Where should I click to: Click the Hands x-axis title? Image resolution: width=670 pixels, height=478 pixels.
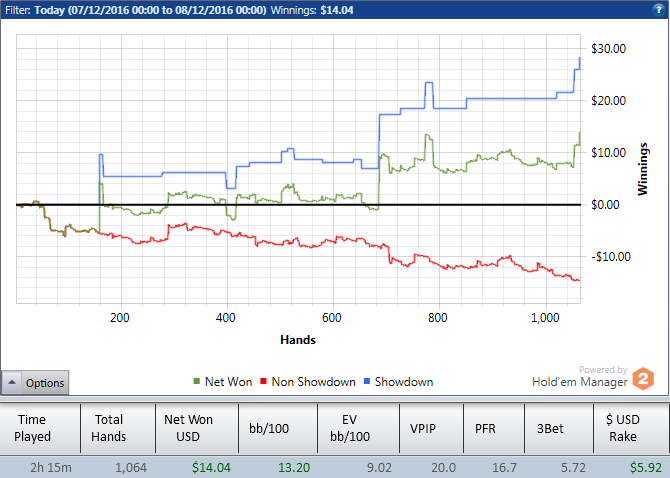(x=298, y=340)
